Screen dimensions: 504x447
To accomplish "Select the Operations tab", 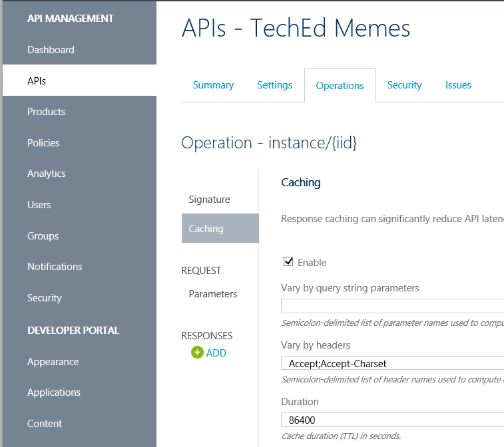I will pos(340,85).
